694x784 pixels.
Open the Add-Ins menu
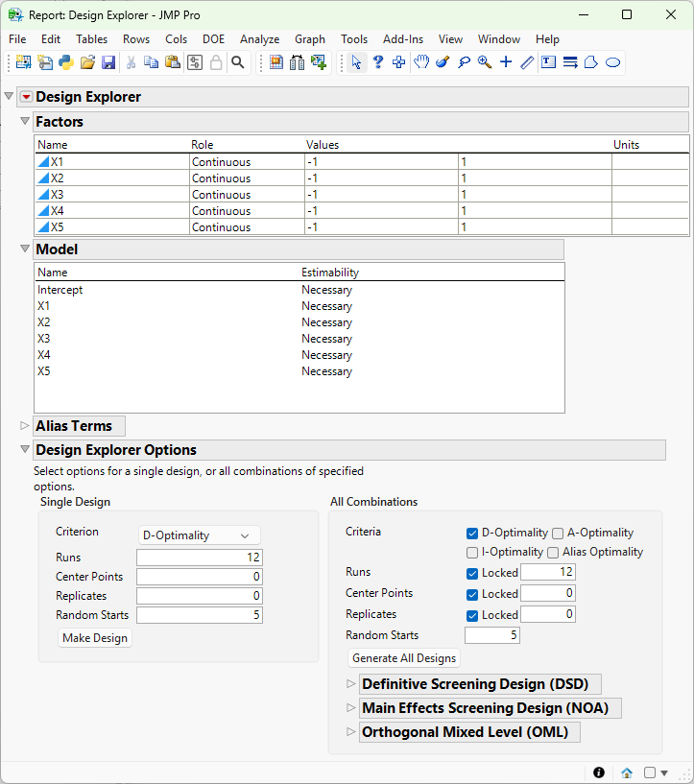[x=403, y=39]
